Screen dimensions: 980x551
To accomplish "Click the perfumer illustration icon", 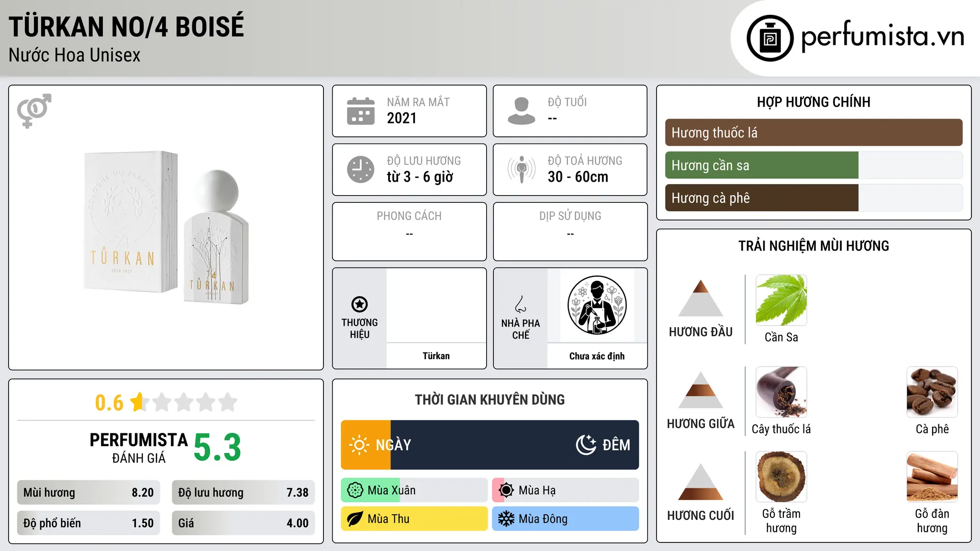I will pyautogui.click(x=597, y=305).
